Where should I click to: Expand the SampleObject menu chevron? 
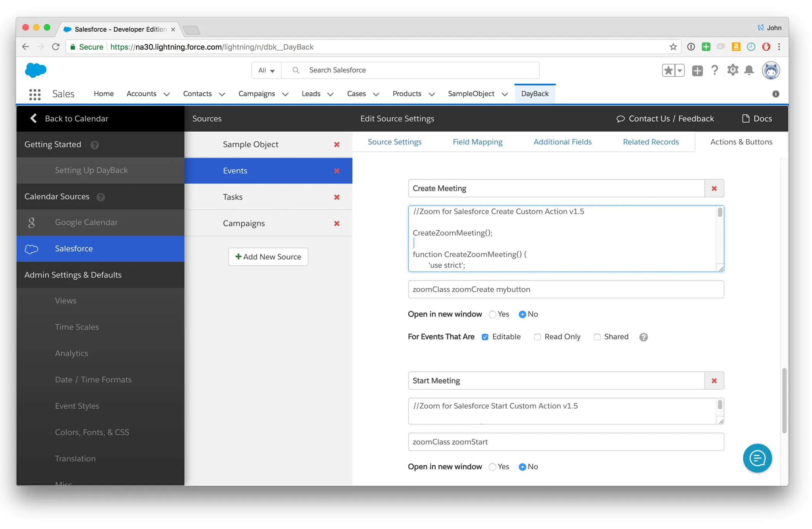click(505, 94)
